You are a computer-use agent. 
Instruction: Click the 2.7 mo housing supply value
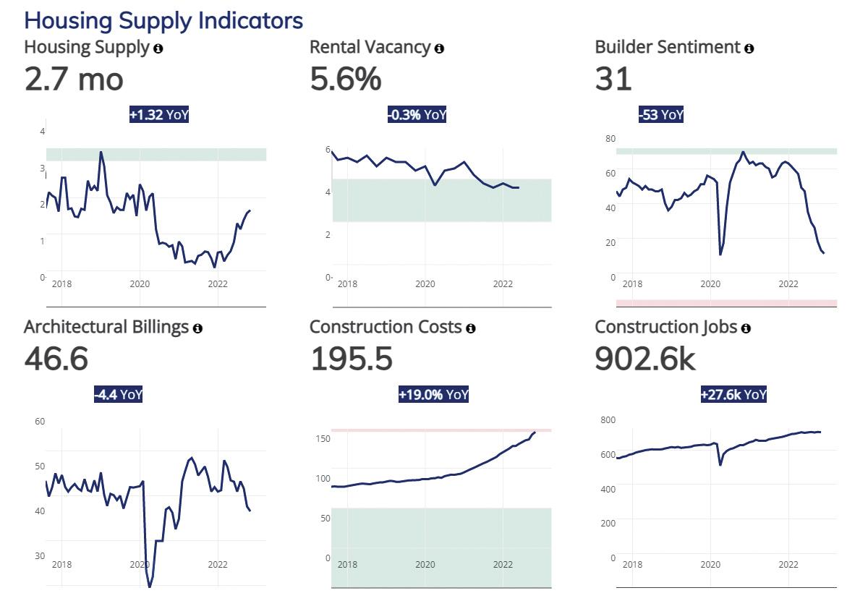(74, 78)
